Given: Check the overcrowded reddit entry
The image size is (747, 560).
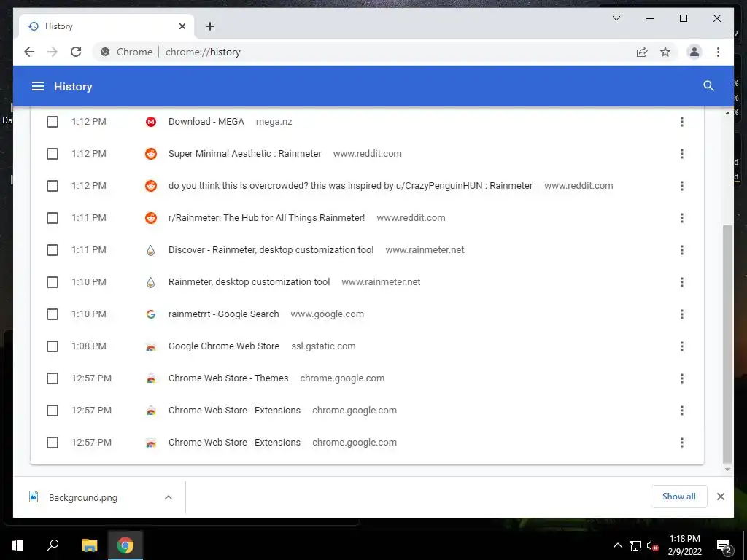Looking at the screenshot, I should (53, 186).
